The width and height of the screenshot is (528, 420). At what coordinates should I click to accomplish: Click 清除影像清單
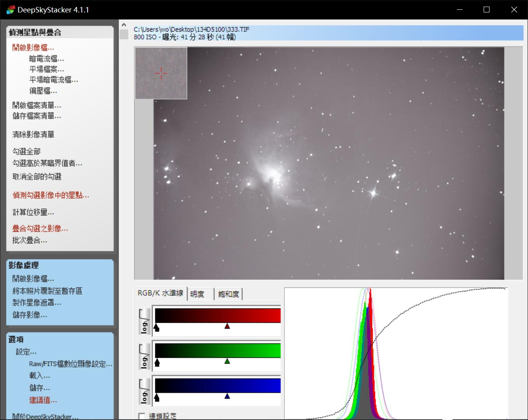pos(33,135)
